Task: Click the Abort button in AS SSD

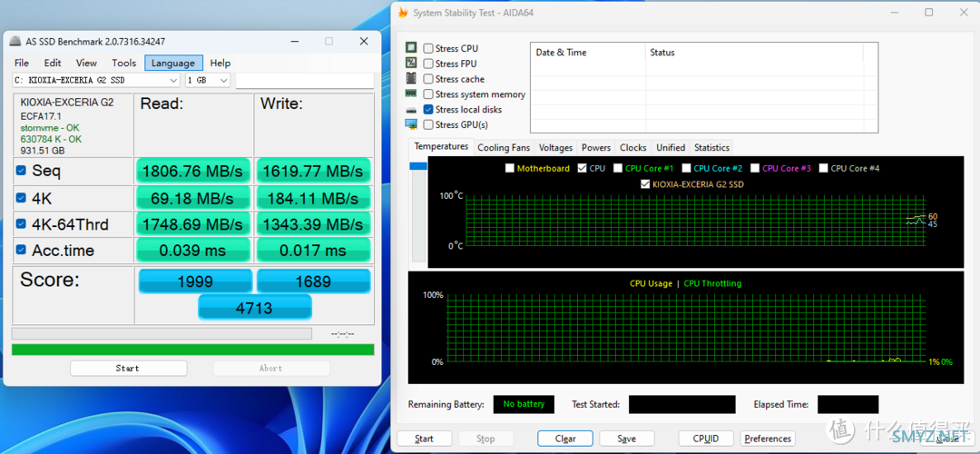Action: (x=271, y=369)
